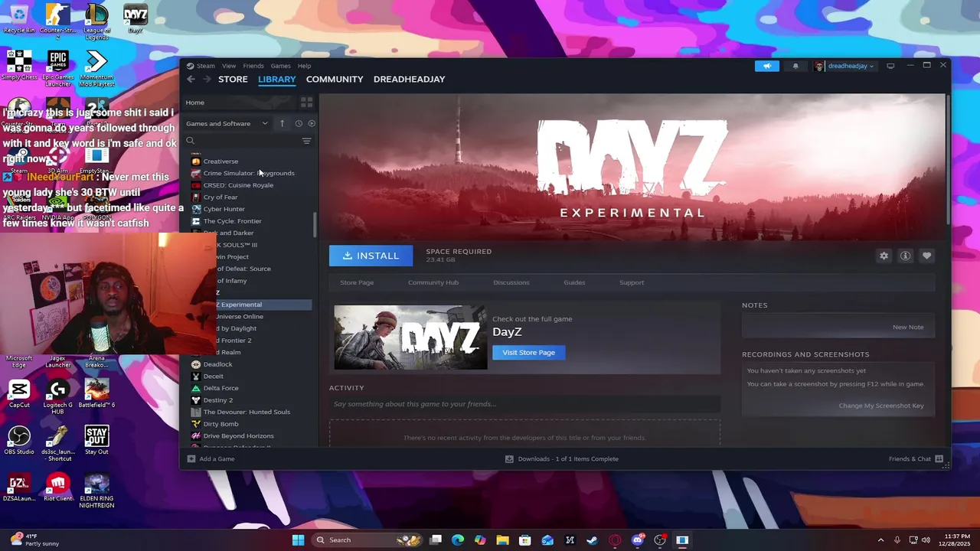980x551 pixels.
Task: Toggle the ready-to-play filter icon
Action: (312, 123)
